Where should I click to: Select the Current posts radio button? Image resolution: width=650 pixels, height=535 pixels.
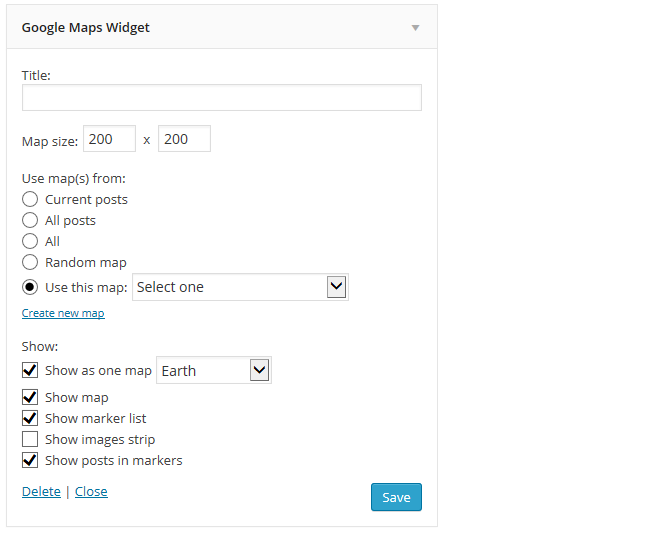click(x=30, y=199)
